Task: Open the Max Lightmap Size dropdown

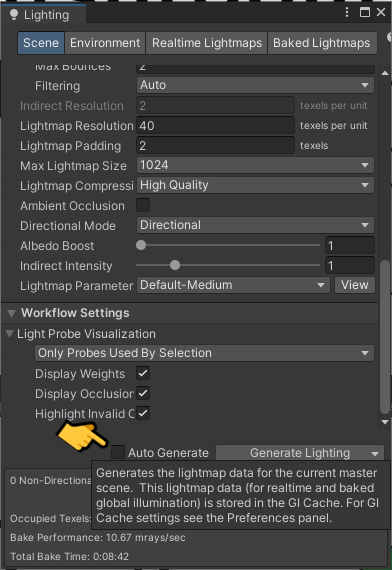Action: tap(255, 165)
